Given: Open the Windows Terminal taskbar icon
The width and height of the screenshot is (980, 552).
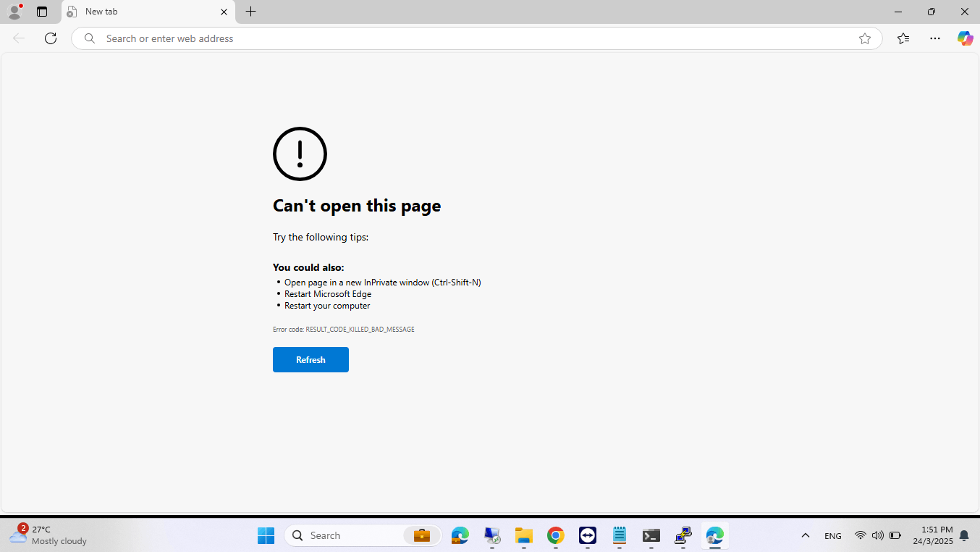Looking at the screenshot, I should coord(651,535).
